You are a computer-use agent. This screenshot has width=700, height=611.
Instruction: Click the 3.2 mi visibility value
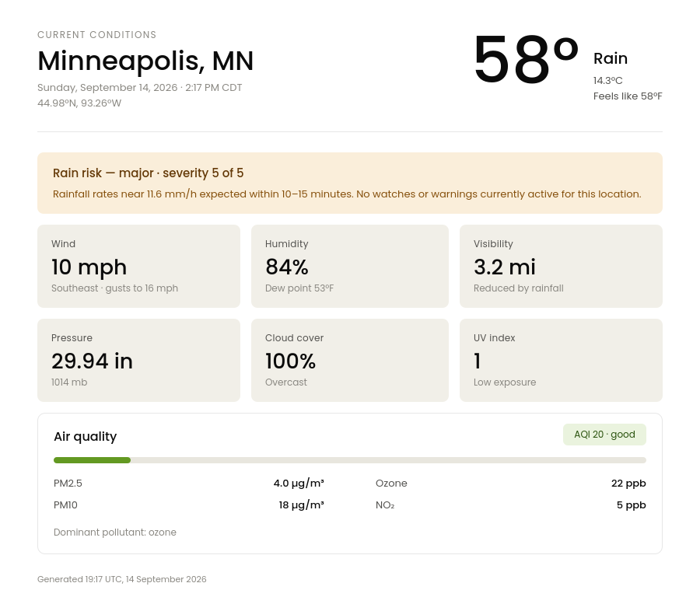point(505,267)
